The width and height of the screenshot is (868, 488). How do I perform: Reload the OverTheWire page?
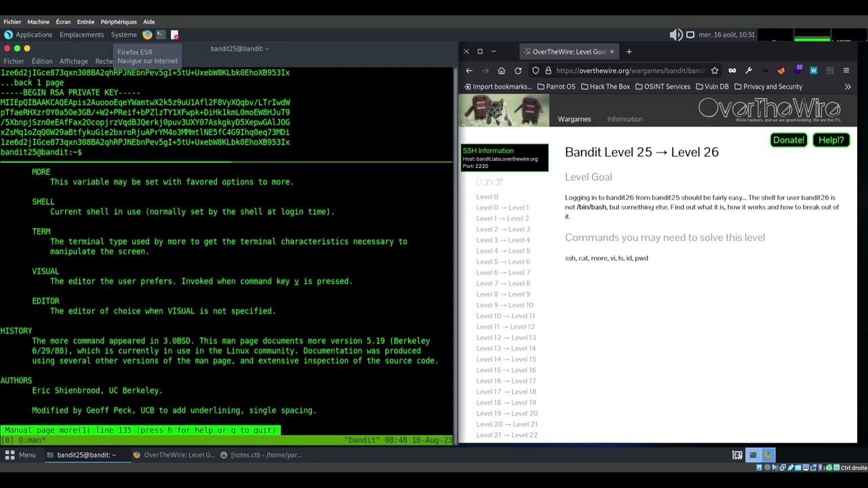coord(518,70)
